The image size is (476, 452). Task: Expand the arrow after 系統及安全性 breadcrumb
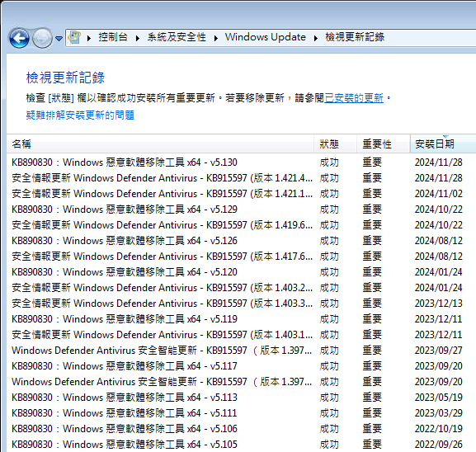(216, 38)
